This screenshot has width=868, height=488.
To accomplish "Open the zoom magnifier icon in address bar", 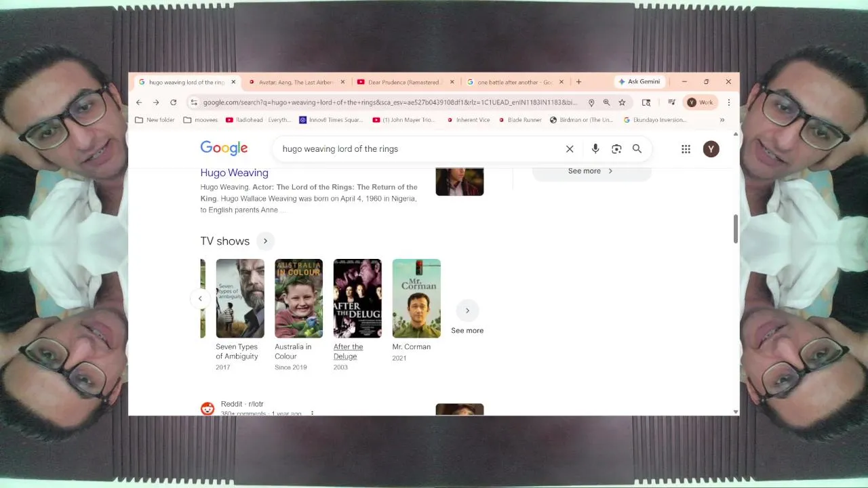I will [x=606, y=102].
